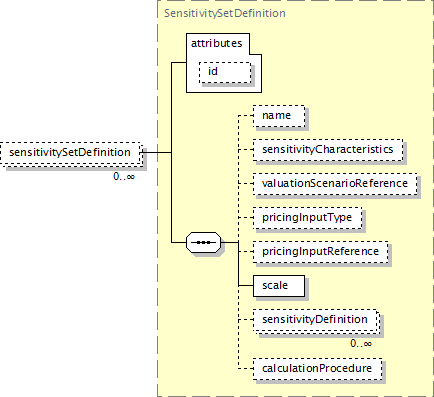The height and width of the screenshot is (397, 434).
Task: Select the pricingInputType element box
Action: pos(307,218)
